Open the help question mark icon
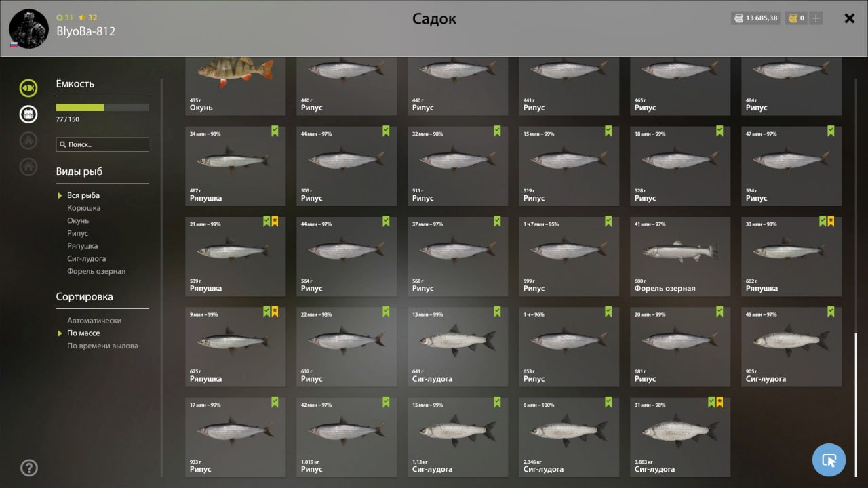 29,468
